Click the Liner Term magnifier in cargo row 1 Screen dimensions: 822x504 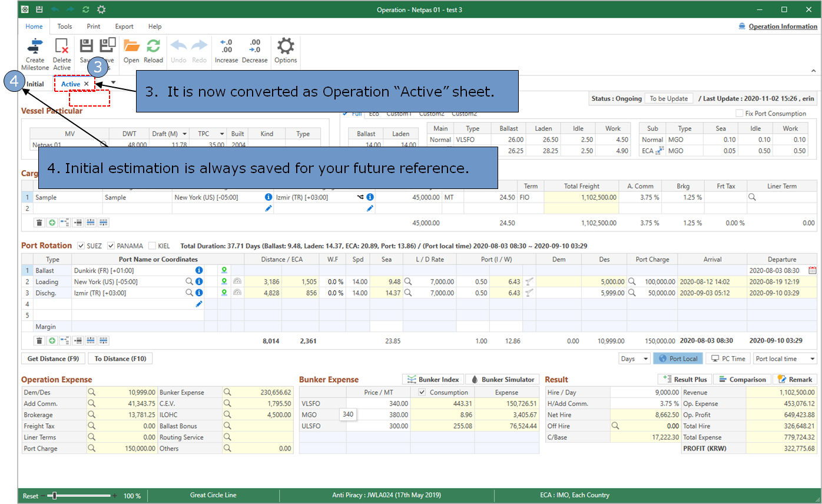pyautogui.click(x=752, y=197)
